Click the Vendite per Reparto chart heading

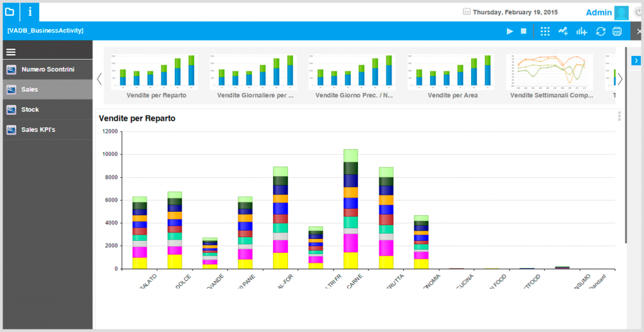point(137,118)
